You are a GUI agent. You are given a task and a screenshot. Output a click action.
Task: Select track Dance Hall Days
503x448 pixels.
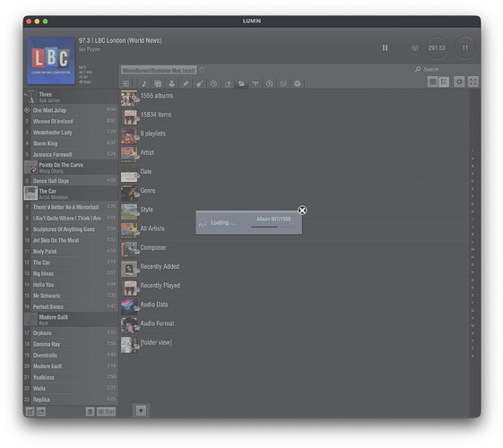pyautogui.click(x=71, y=181)
